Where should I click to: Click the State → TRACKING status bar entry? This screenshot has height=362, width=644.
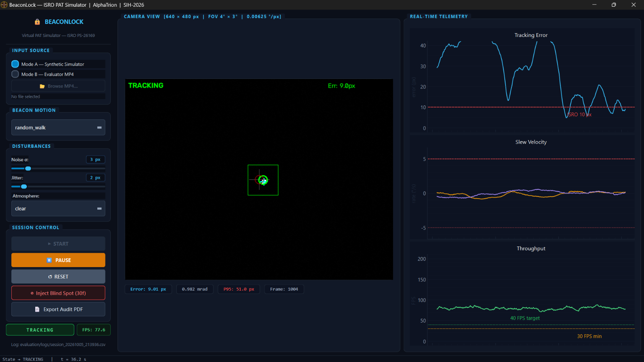[23, 359]
